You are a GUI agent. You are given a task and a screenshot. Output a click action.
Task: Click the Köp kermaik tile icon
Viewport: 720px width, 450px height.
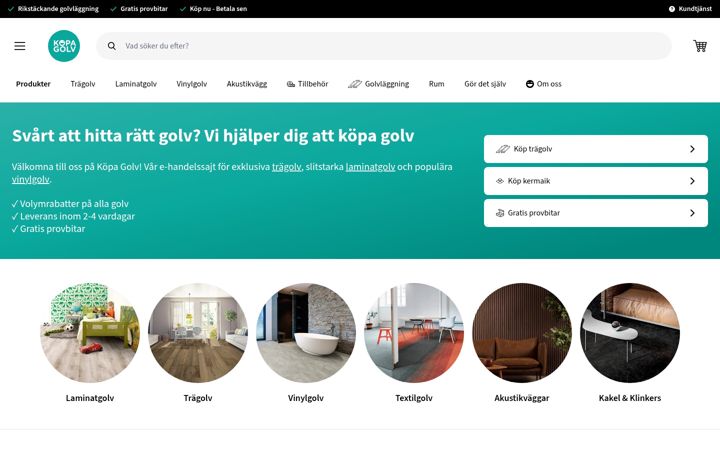(x=500, y=181)
